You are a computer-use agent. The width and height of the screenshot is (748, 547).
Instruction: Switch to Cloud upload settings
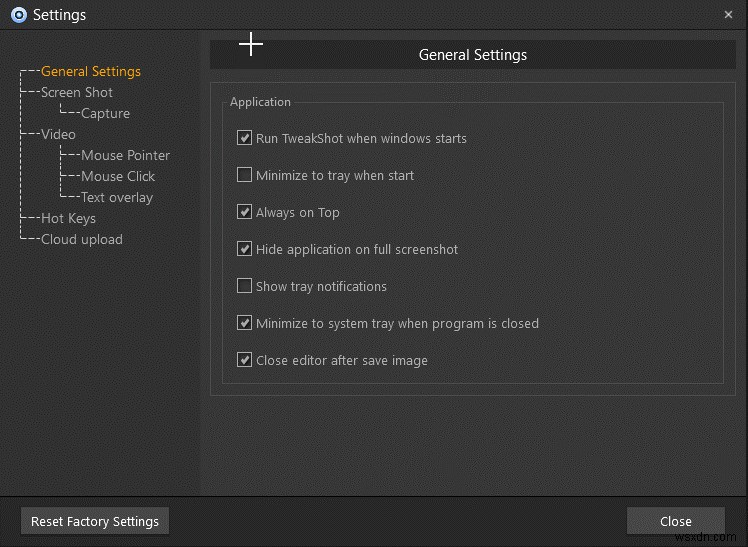pos(81,239)
